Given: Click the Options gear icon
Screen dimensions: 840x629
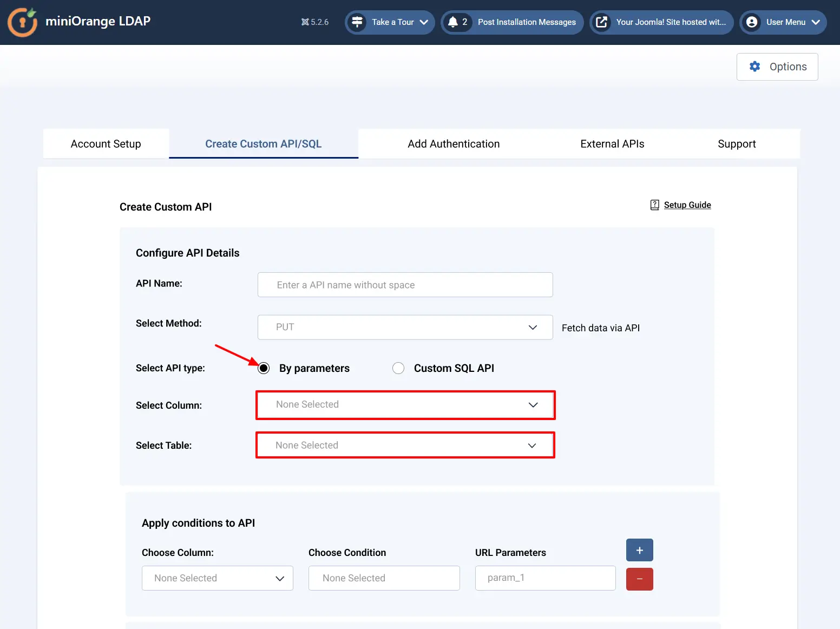Looking at the screenshot, I should click(x=754, y=67).
